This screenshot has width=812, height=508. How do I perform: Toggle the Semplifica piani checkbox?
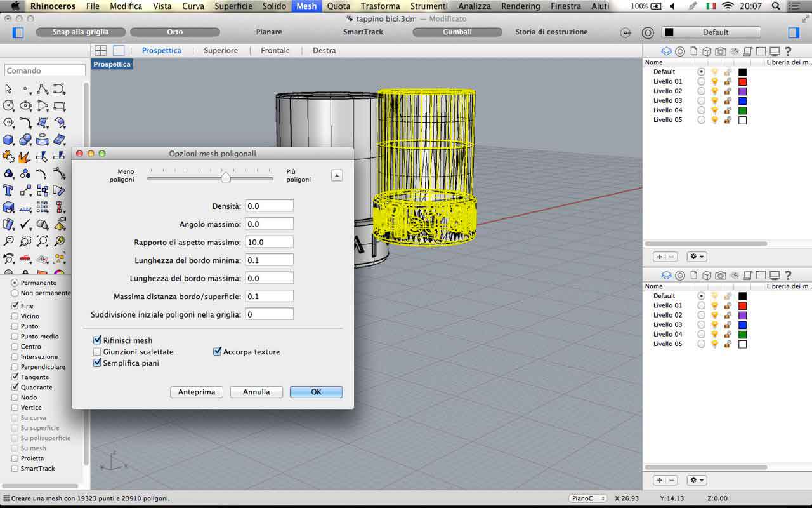[97, 363]
